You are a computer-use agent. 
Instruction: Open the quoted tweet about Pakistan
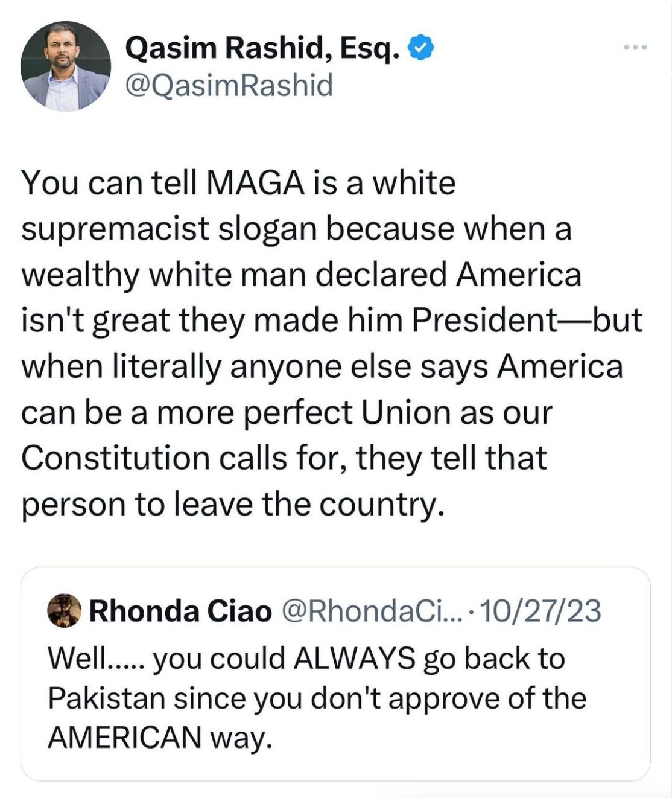335,697
